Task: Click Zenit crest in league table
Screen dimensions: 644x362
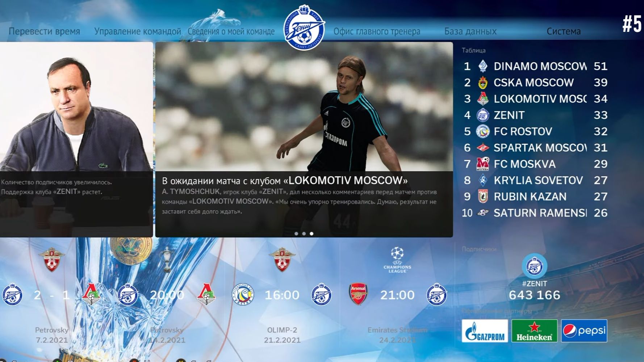Action: [x=482, y=115]
